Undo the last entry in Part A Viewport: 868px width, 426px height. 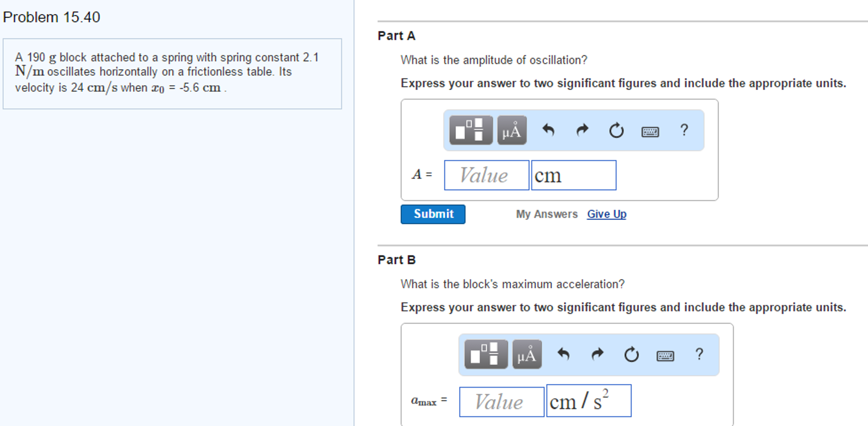549,130
